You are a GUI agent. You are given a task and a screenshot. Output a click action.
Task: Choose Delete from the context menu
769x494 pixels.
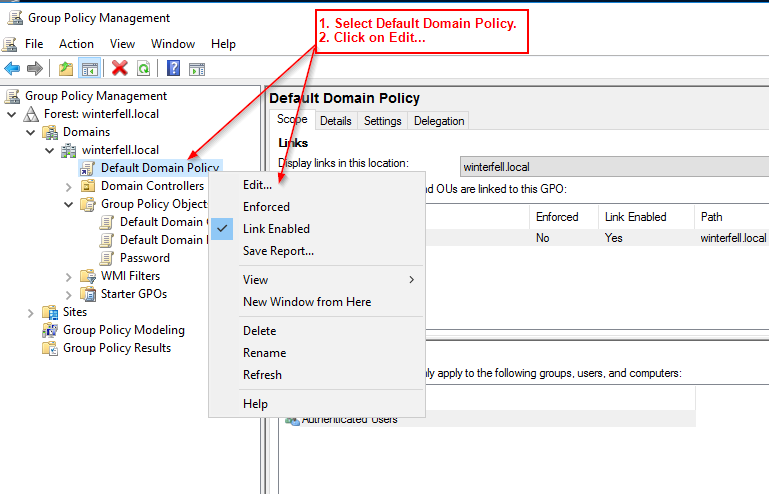[x=259, y=331]
